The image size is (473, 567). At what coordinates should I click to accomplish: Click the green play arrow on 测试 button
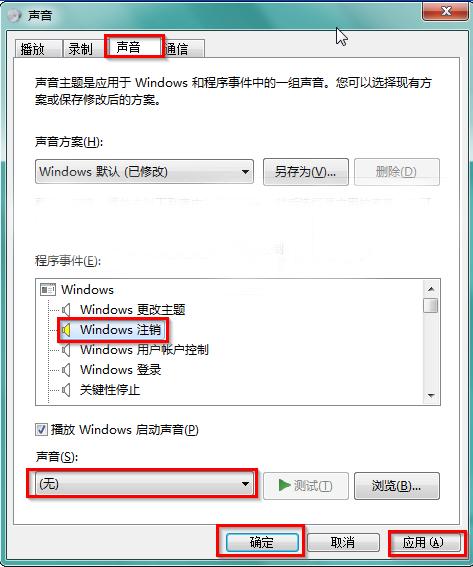tap(285, 485)
